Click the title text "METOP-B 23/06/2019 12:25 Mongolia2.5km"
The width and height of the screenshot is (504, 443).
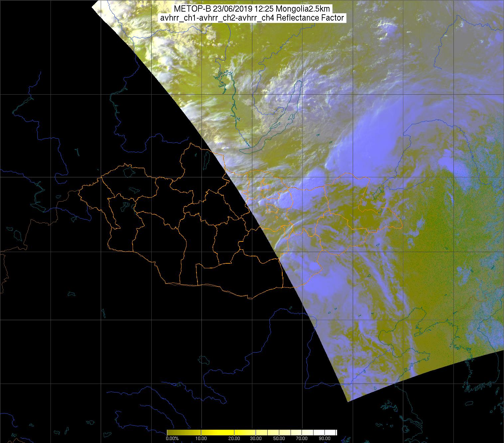click(x=252, y=9)
